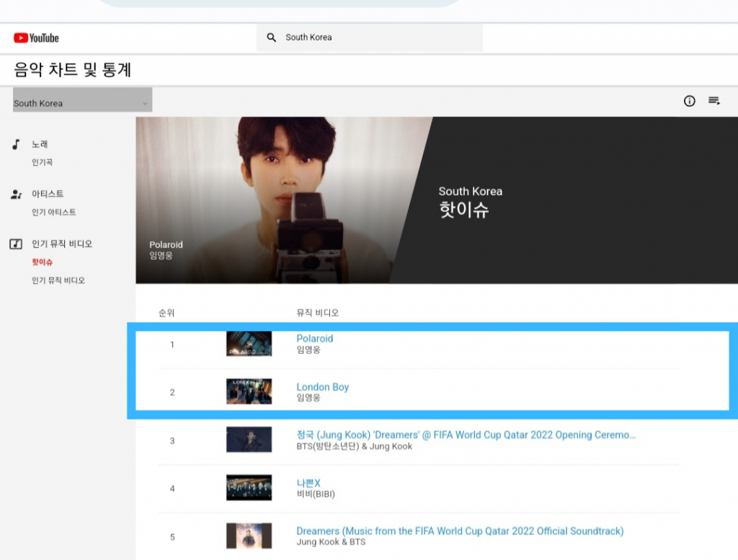Click the 비비(BIBI) artist name
Screen dimensions: 738x560
coord(316,494)
